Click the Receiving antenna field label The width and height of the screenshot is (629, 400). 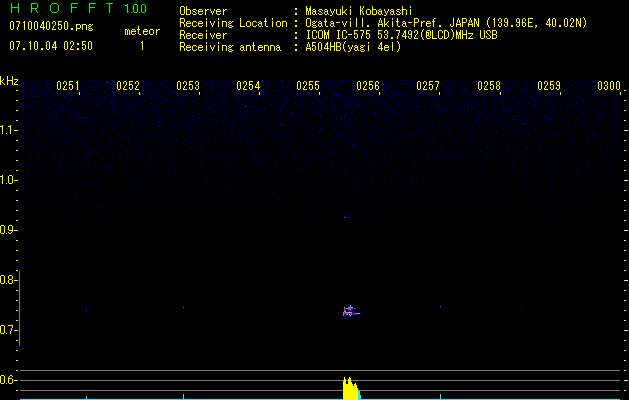230,47
